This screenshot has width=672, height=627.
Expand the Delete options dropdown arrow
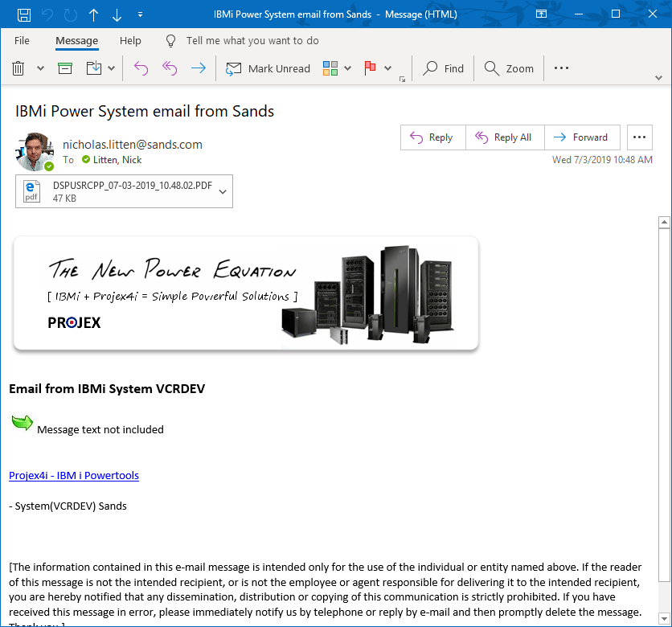pyautogui.click(x=40, y=68)
